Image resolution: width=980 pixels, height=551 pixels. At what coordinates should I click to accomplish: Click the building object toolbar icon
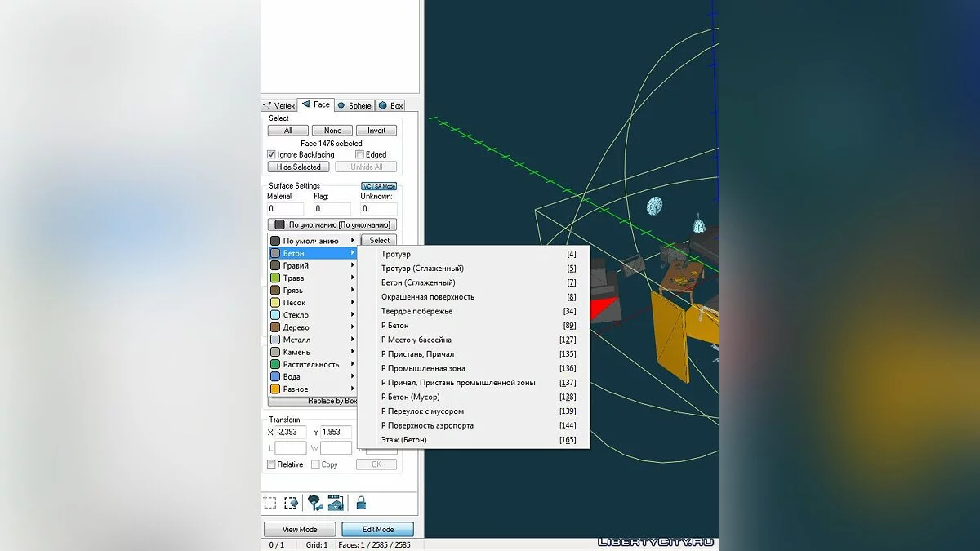pos(335,503)
